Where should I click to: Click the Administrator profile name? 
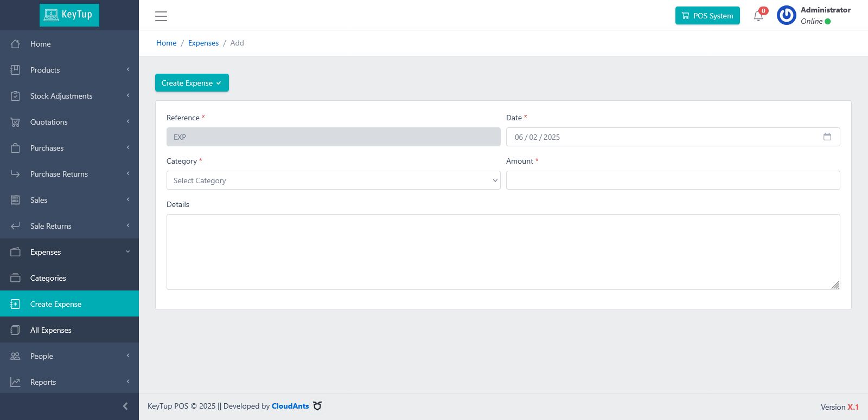pos(826,10)
